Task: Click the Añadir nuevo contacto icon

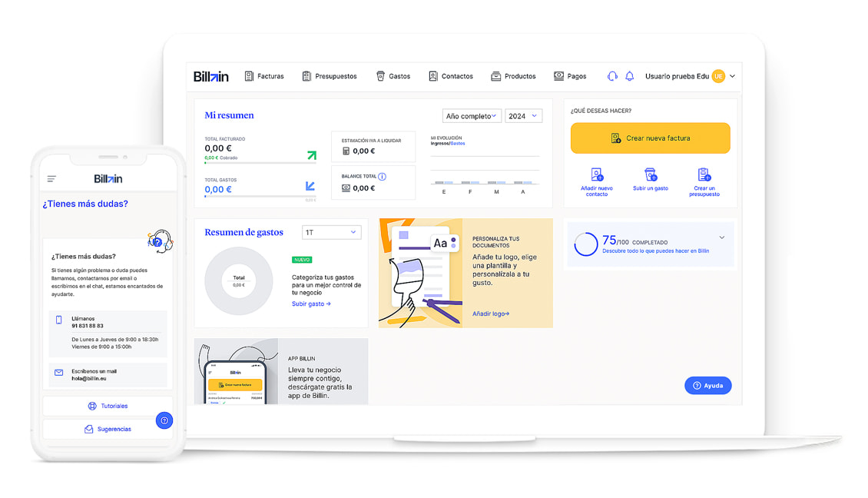Action: [x=597, y=175]
